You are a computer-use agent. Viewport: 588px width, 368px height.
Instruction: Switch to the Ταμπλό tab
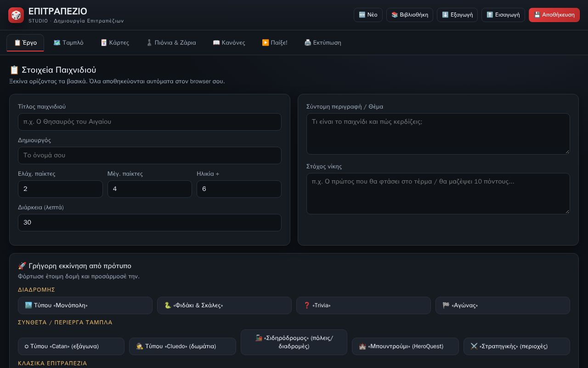click(68, 43)
